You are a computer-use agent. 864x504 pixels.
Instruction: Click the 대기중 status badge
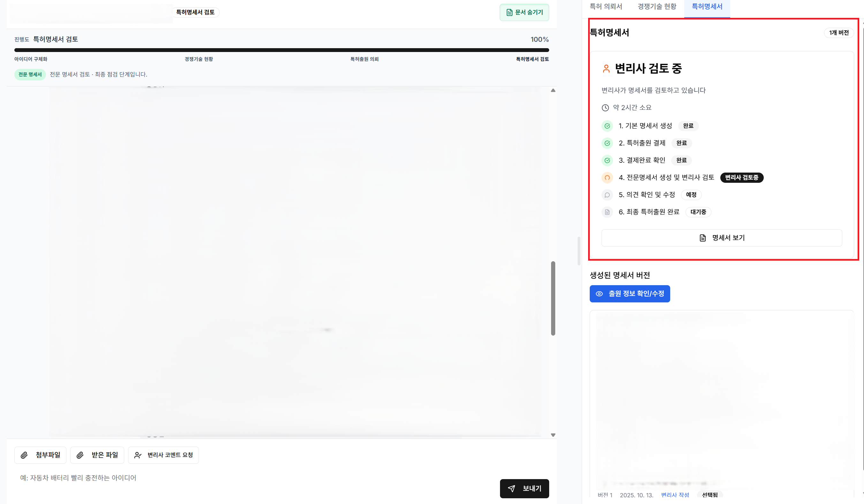pos(698,212)
